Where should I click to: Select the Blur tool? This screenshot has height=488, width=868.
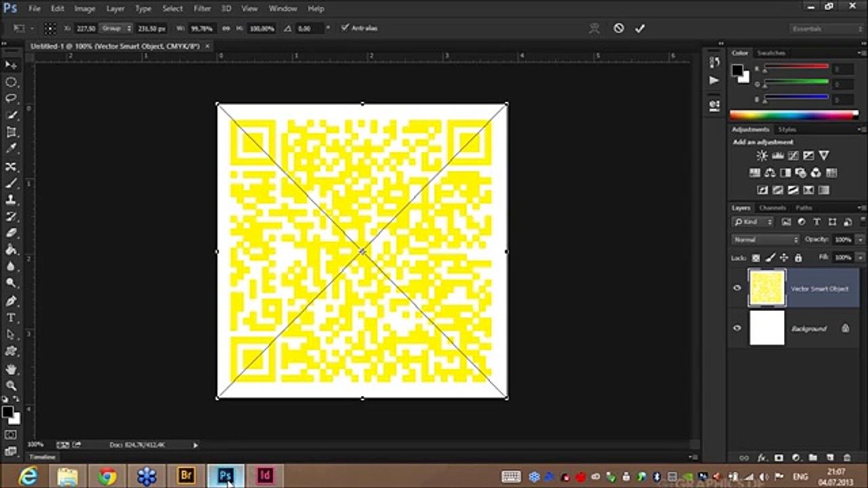click(x=11, y=267)
